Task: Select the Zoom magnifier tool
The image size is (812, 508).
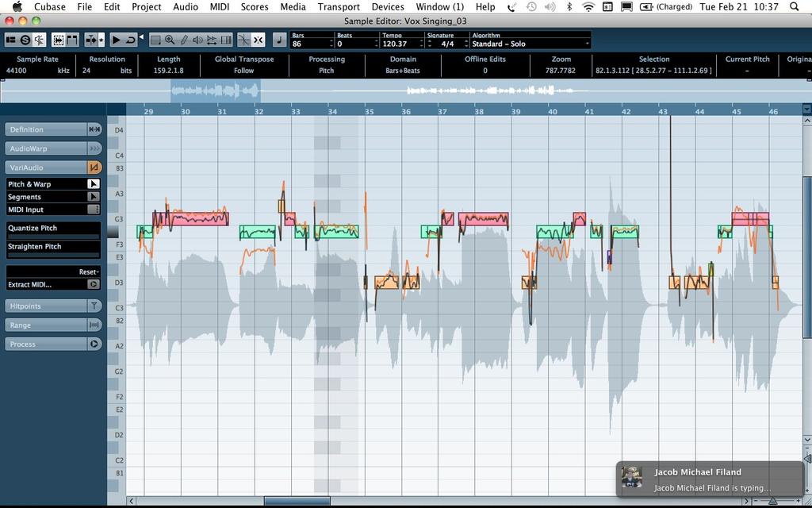Action: tap(170, 40)
